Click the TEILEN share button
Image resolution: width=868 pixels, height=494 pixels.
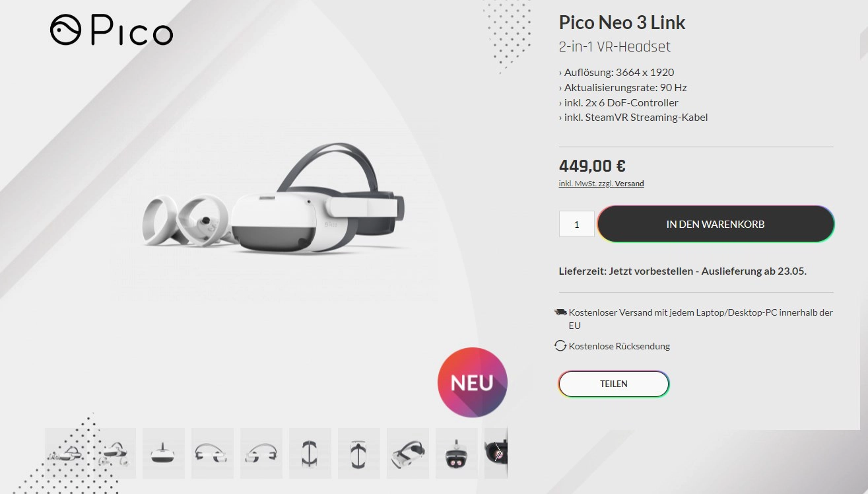click(x=614, y=384)
